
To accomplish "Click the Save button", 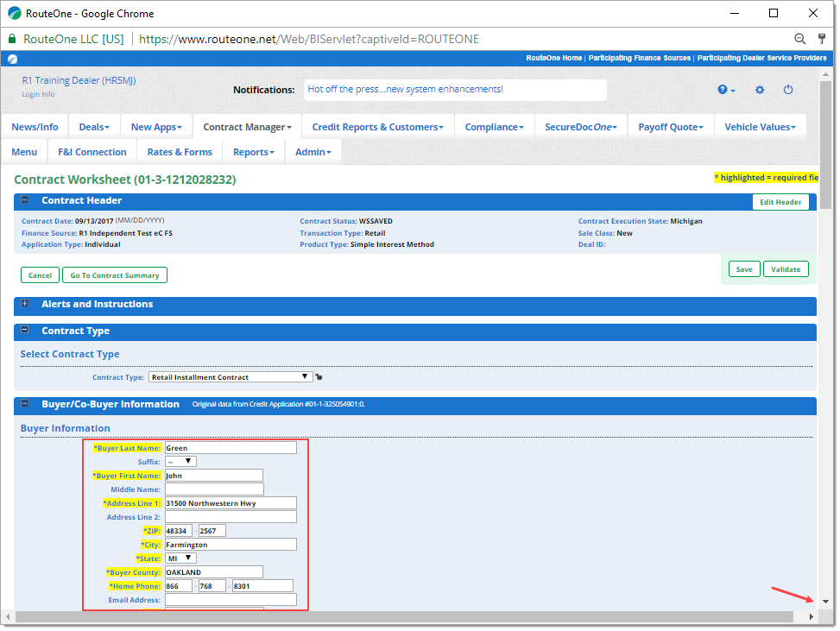I will (743, 269).
